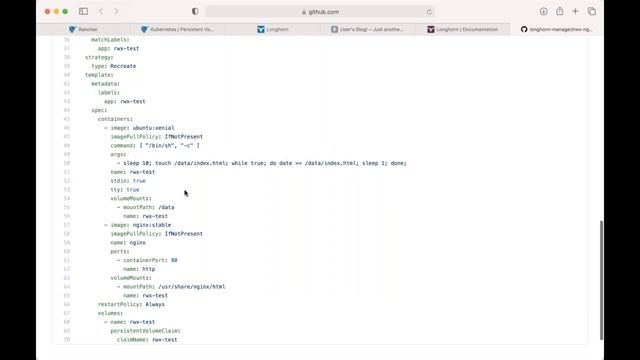Click line number 70 in the gutter
640x360 pixels.
click(x=67, y=339)
